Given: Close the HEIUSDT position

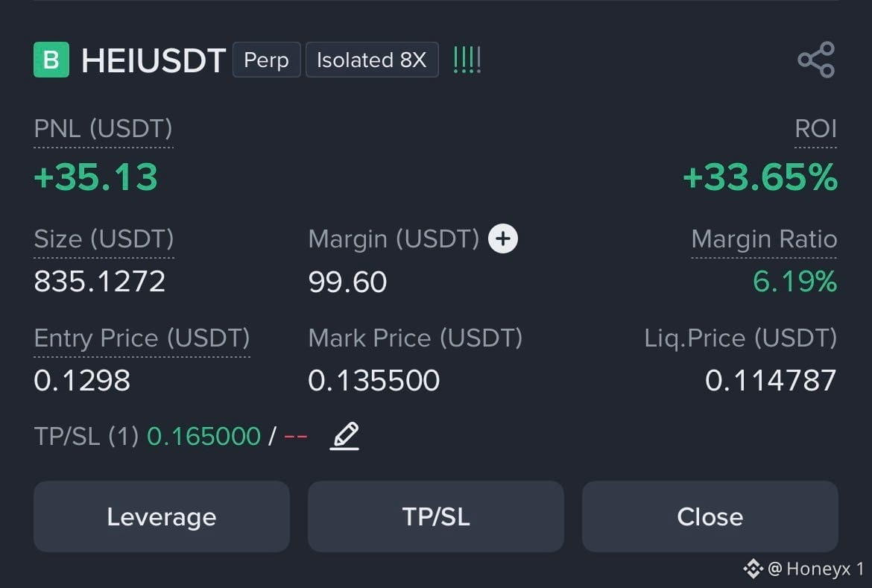Looking at the screenshot, I should [x=710, y=516].
